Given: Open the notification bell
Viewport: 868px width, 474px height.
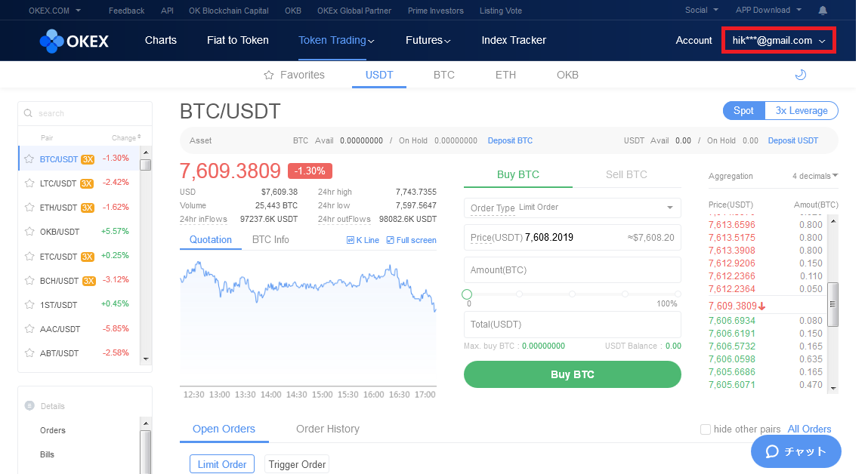Looking at the screenshot, I should tap(823, 11).
